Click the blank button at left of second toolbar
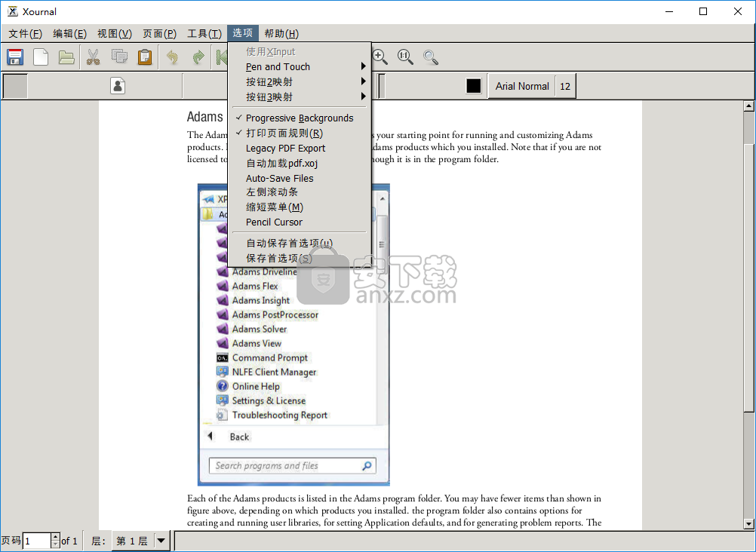 click(15, 86)
